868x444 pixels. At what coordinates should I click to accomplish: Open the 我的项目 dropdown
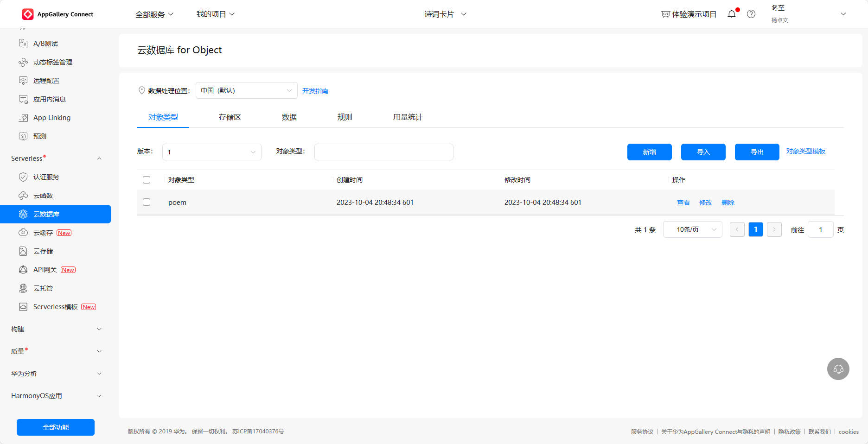216,14
